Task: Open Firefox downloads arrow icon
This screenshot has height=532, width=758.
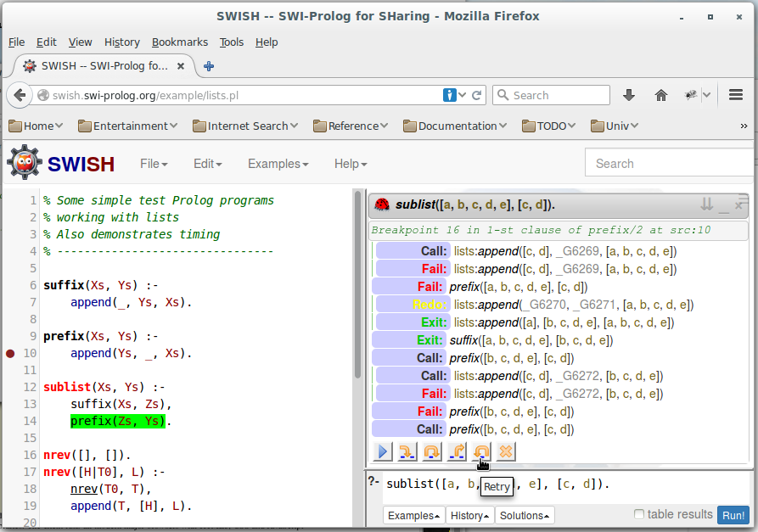Action: 629,95
